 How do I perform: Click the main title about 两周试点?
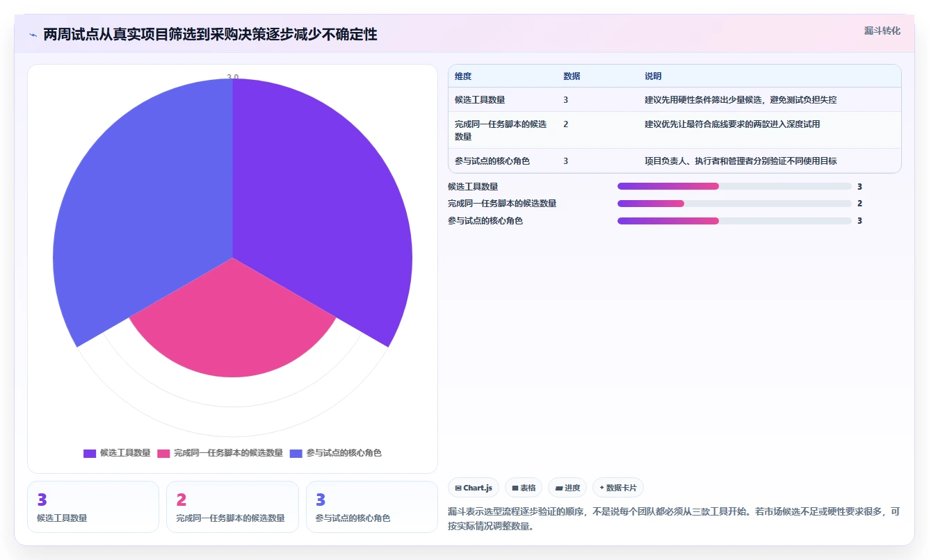(210, 34)
